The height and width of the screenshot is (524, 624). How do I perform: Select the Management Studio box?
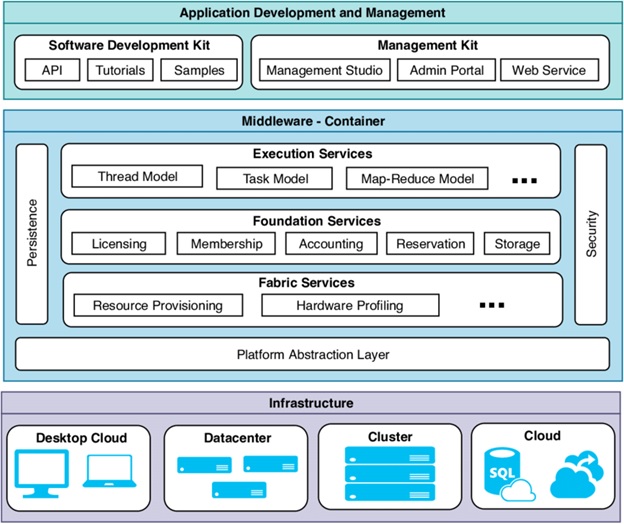coord(323,71)
